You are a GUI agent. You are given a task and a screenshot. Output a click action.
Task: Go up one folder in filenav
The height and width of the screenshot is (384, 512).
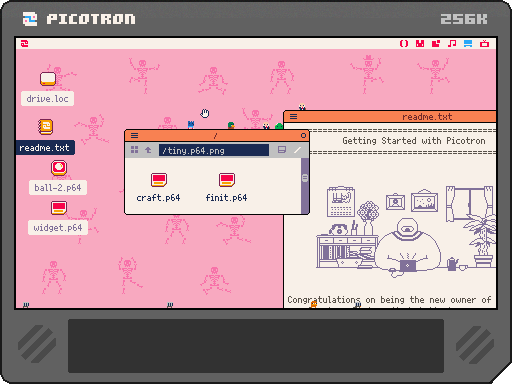[x=148, y=150]
